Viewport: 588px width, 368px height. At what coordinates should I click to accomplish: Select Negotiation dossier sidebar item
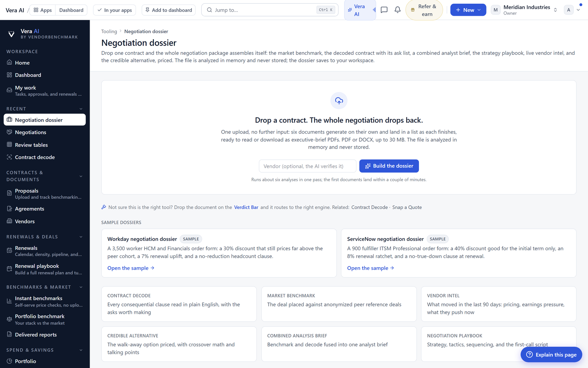coord(45,120)
